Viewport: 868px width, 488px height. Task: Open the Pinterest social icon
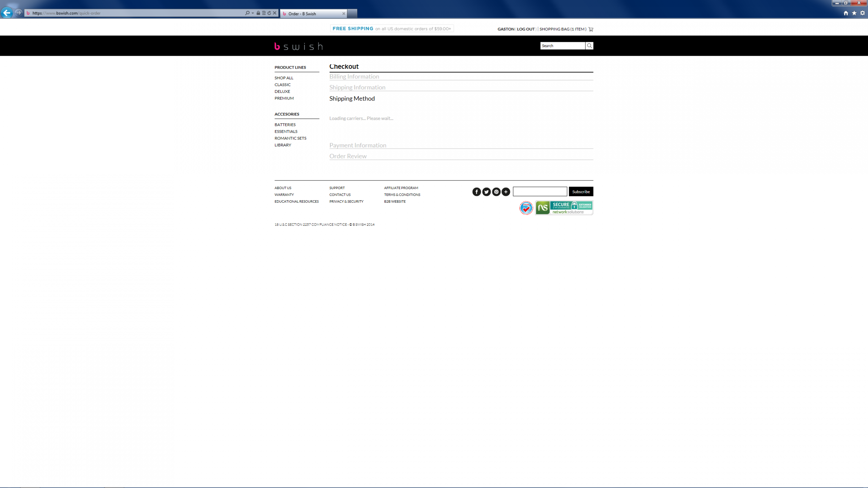[496, 192]
